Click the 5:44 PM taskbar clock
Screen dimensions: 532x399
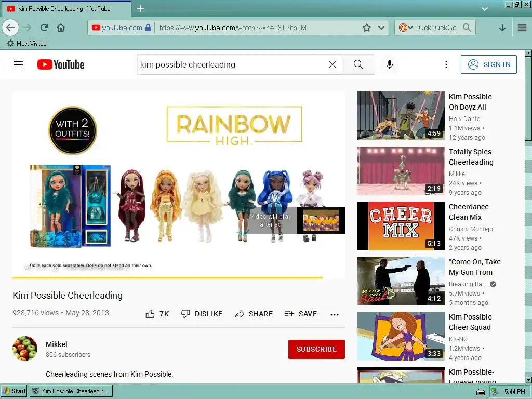click(514, 392)
